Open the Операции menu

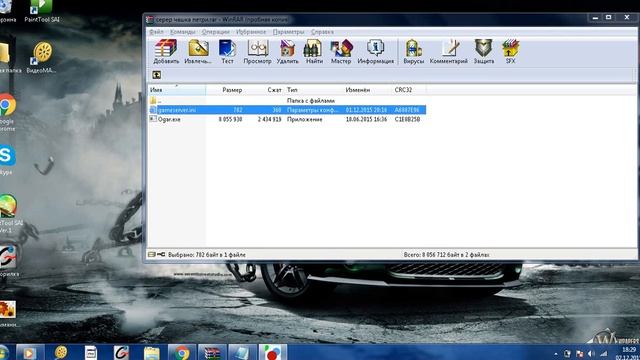(216, 32)
